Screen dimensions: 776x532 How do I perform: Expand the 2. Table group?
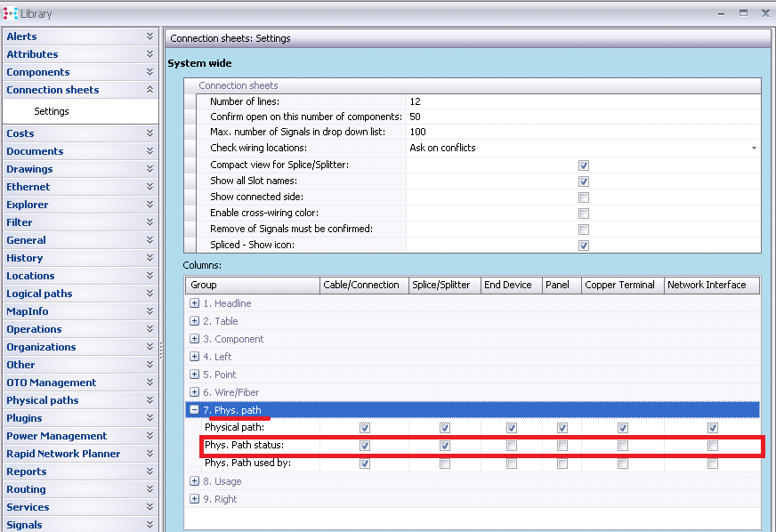(x=195, y=320)
